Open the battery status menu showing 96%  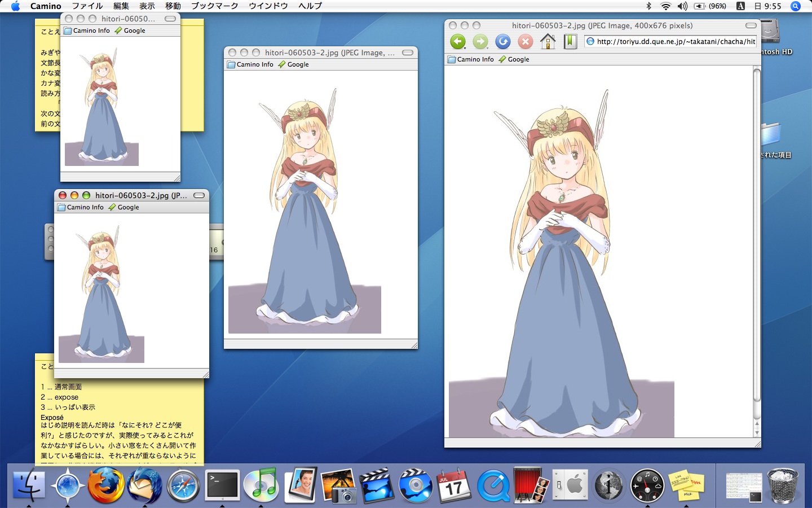(710, 6)
